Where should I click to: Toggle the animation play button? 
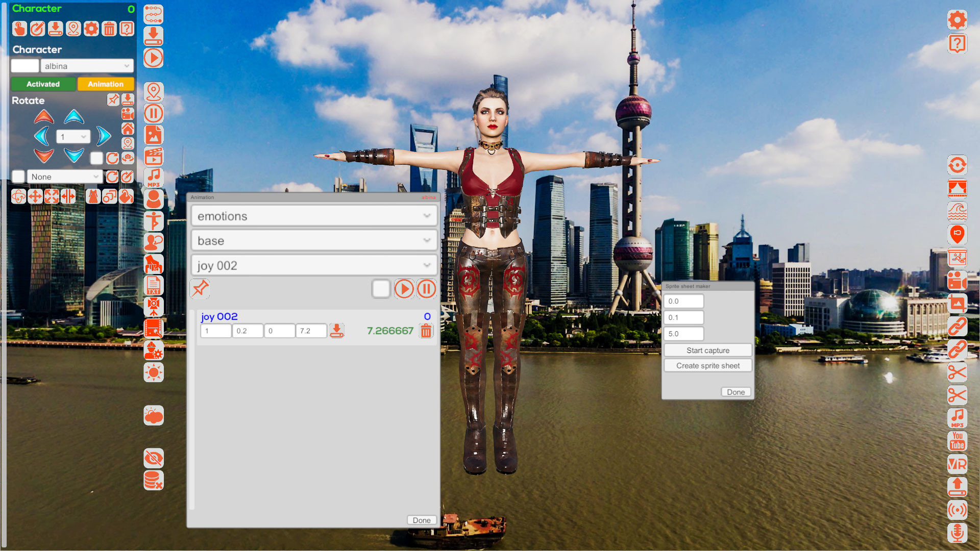[x=405, y=289]
